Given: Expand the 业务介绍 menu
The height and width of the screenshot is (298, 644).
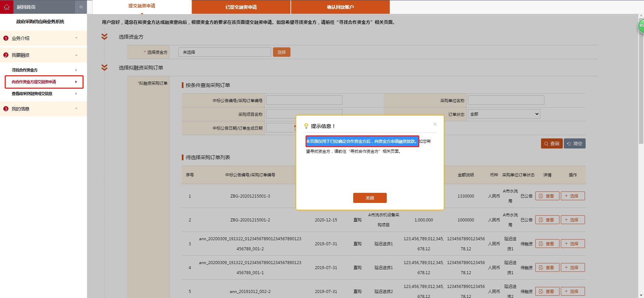Looking at the screenshot, I should tap(44, 38).
